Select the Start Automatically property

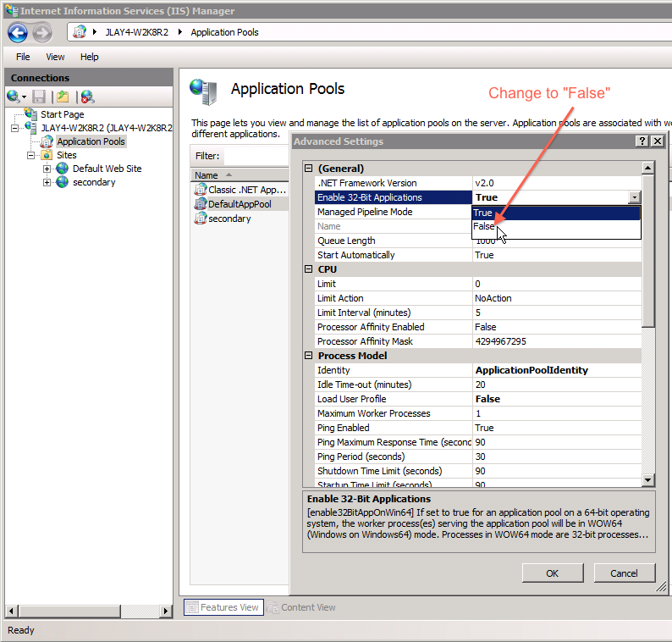[478, 255]
